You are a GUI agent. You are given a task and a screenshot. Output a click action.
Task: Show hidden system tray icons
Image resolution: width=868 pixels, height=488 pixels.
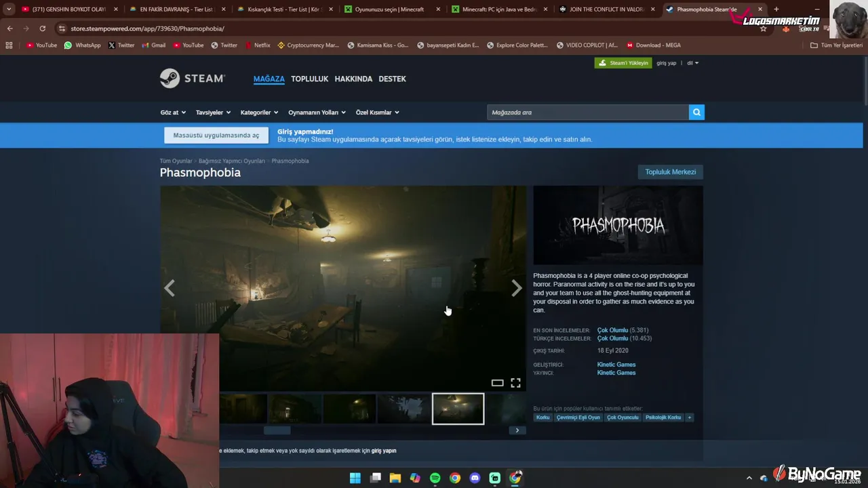click(749, 478)
